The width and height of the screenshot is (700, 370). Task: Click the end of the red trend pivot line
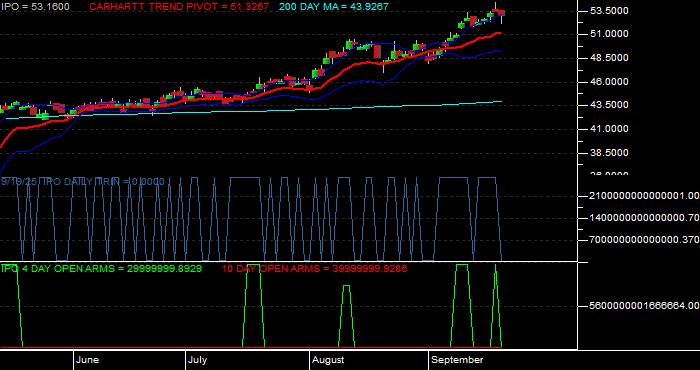coord(500,33)
